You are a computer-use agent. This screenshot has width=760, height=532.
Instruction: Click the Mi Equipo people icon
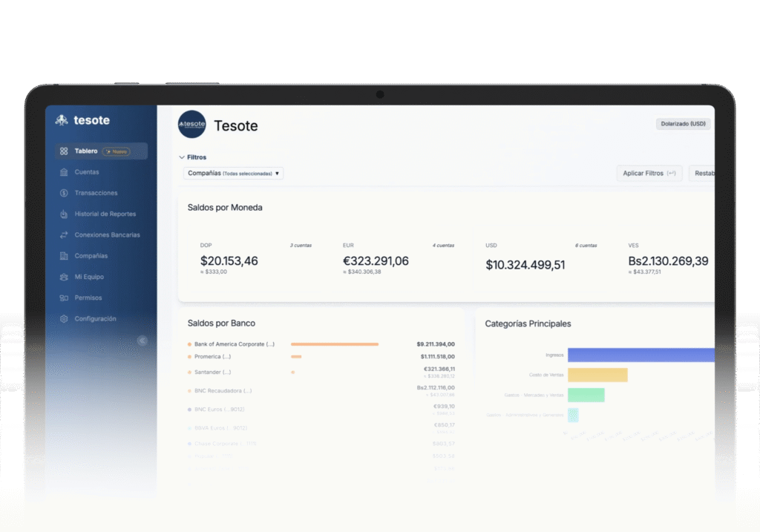tap(64, 277)
